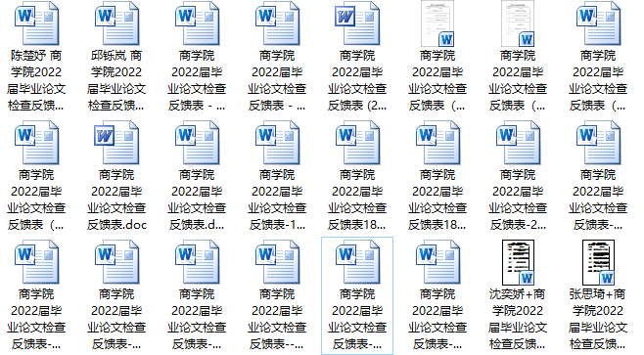Select the 张思琦 document preview thumbnail

point(598,262)
